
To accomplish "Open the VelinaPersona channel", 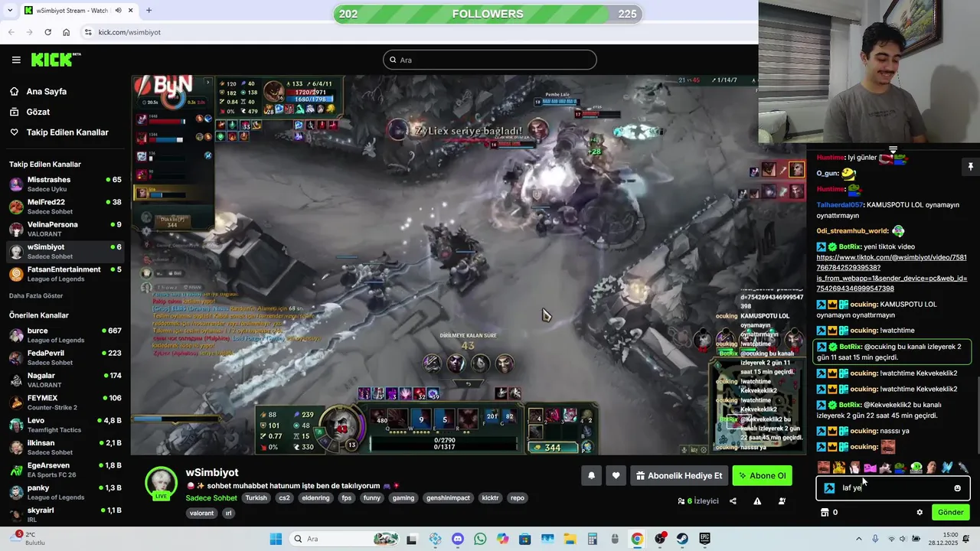I will coord(65,229).
